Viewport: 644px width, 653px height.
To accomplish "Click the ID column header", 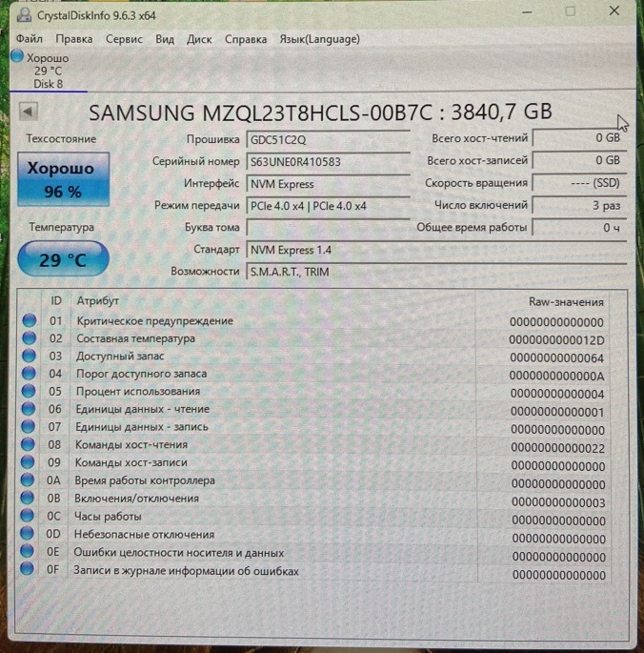I will pyautogui.click(x=56, y=300).
